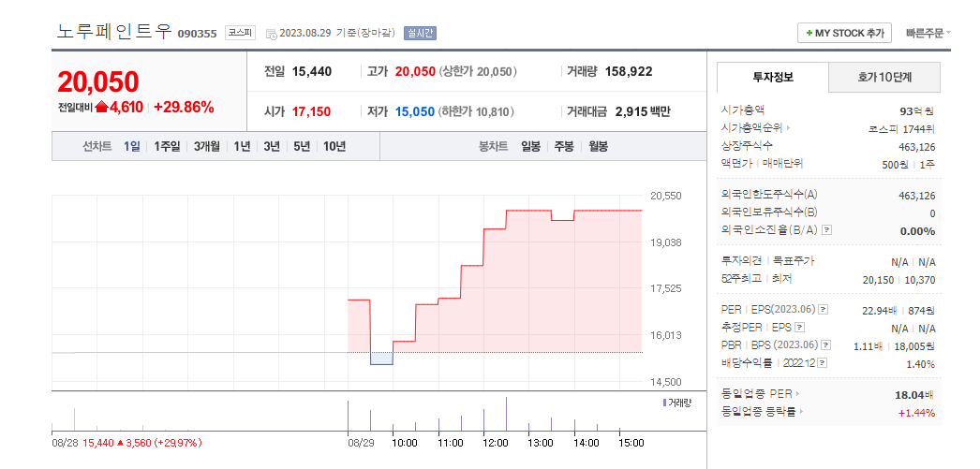Click red up-arrow icon beside 4,610
The image size is (980, 469).
[x=102, y=108]
